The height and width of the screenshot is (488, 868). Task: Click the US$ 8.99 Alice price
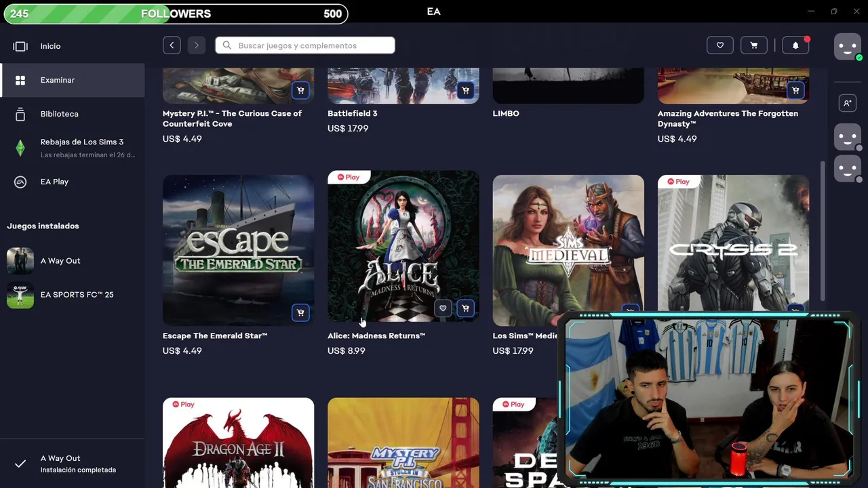click(347, 350)
